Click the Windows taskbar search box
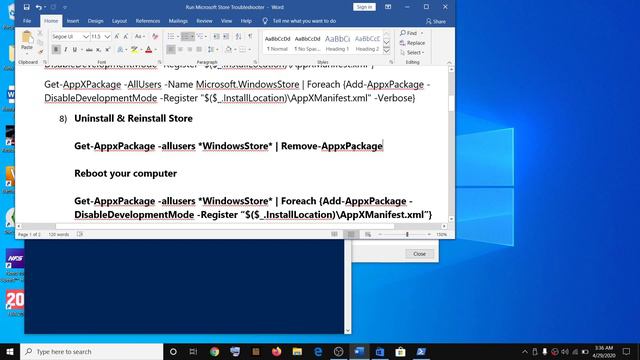 tap(91, 351)
